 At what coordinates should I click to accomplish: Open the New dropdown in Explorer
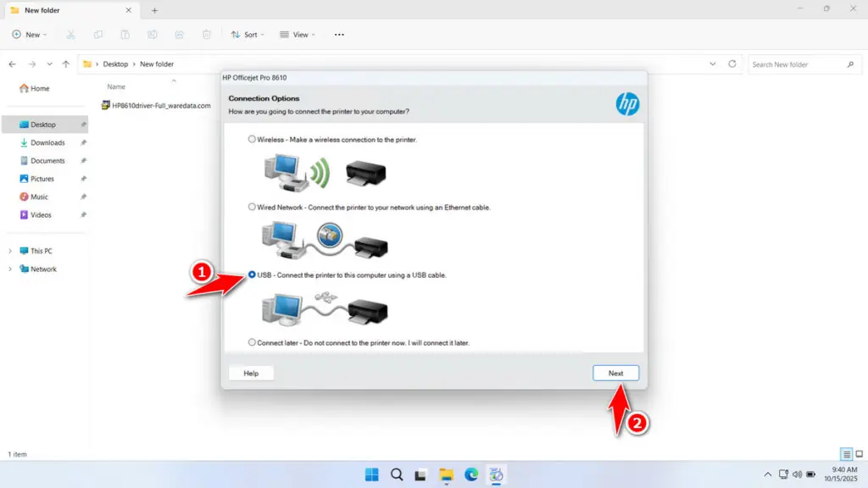(x=30, y=34)
